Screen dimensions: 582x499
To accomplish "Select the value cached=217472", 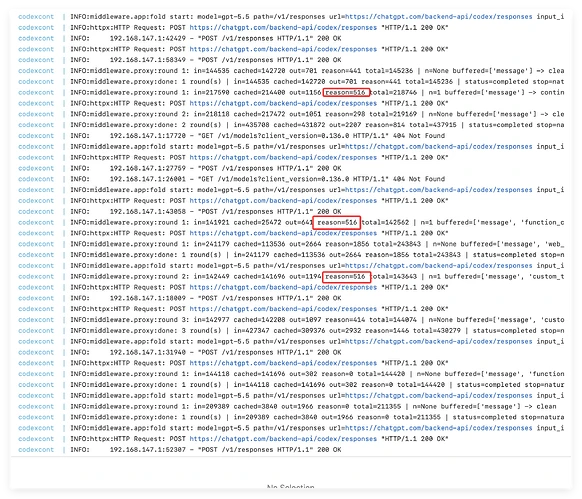I will point(259,114).
